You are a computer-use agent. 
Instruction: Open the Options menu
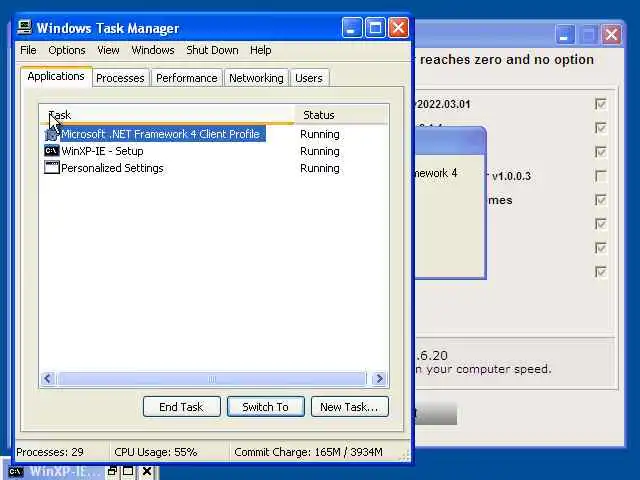tap(67, 50)
